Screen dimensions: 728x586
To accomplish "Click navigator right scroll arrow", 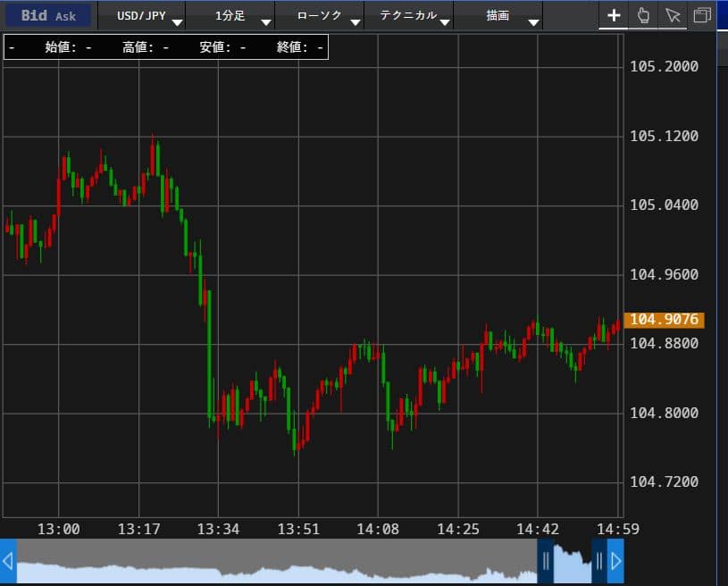I will (x=615, y=561).
